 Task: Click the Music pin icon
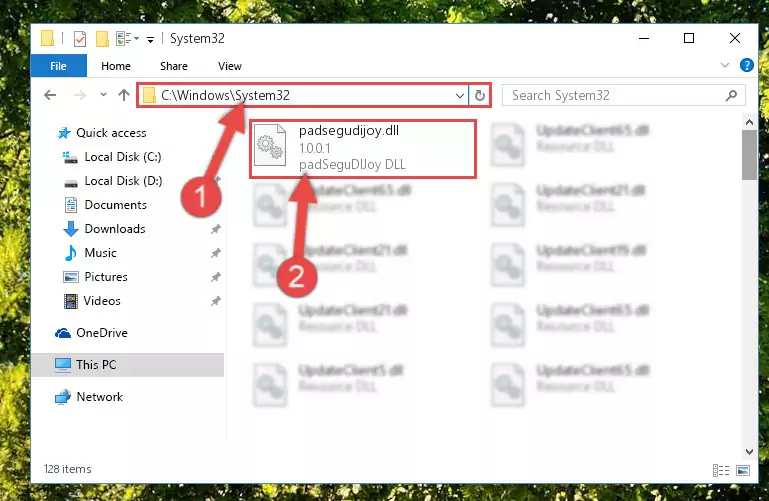215,253
